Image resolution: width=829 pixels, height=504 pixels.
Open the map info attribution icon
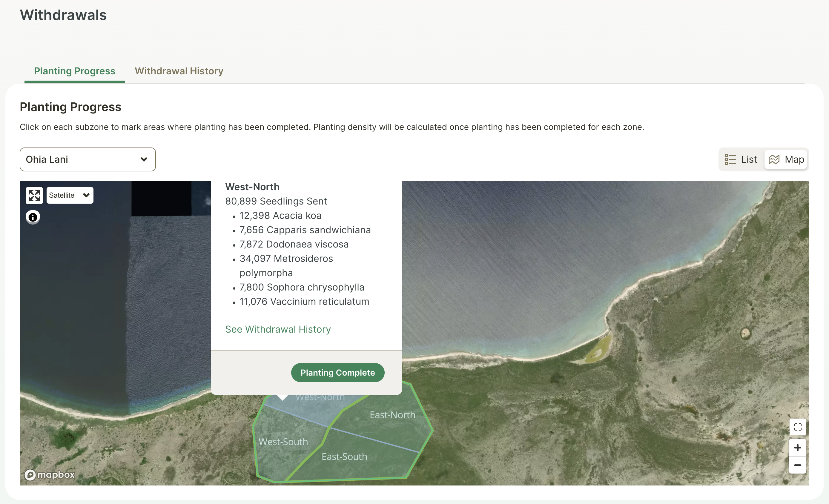33,217
